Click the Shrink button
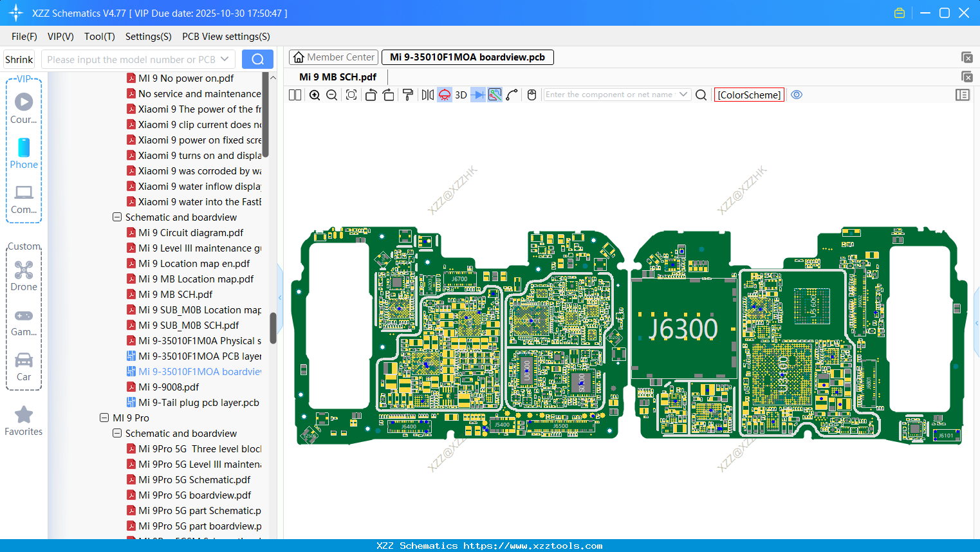This screenshot has height=552, width=980. click(x=19, y=60)
